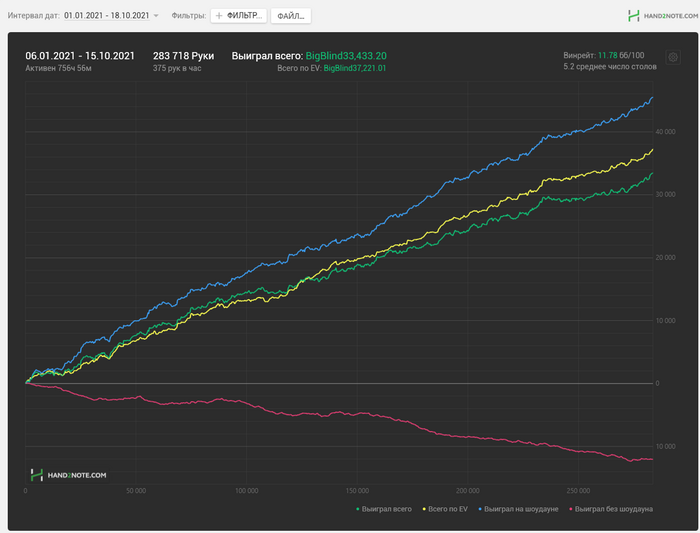700x533 pixels.
Task: Click the Hand2Note logo in the header
Action: pos(662,16)
